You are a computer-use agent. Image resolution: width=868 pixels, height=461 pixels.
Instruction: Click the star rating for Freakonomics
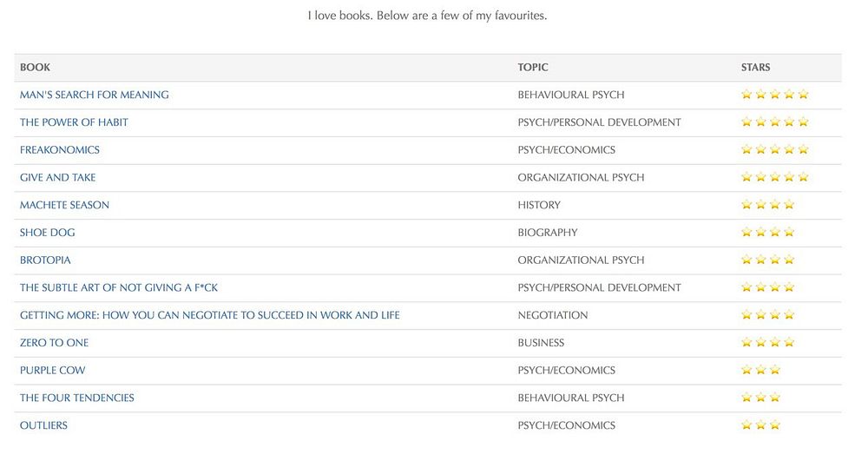775,150
